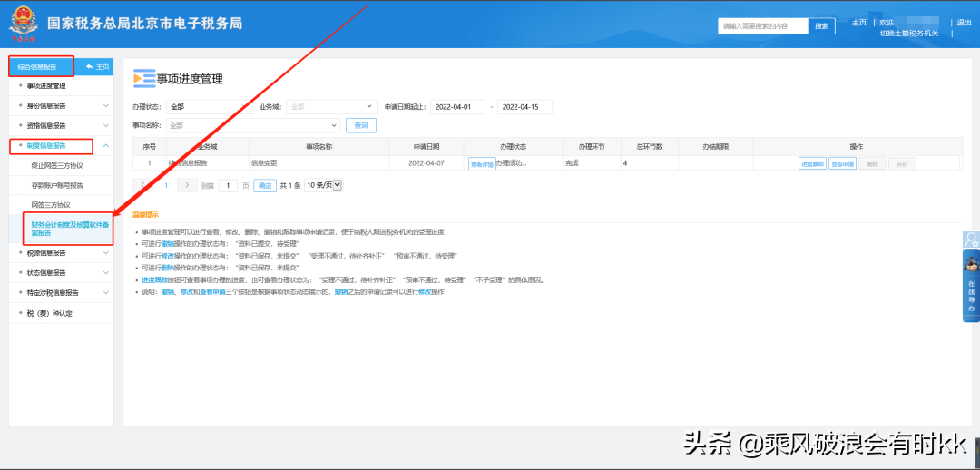Click the sidebar 主页 back arrow
The width and height of the screenshot is (980, 470).
click(x=97, y=66)
